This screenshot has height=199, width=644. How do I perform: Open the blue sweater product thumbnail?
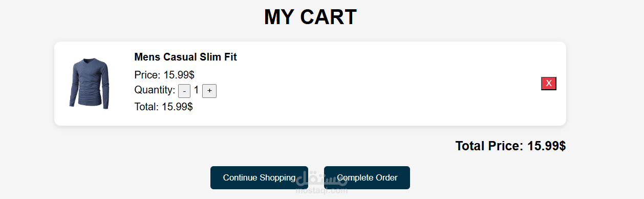(89, 84)
